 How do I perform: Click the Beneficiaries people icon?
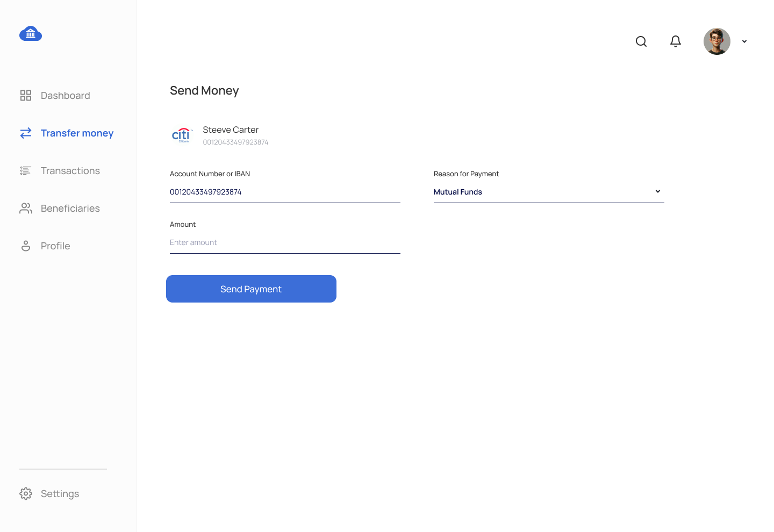tap(26, 209)
